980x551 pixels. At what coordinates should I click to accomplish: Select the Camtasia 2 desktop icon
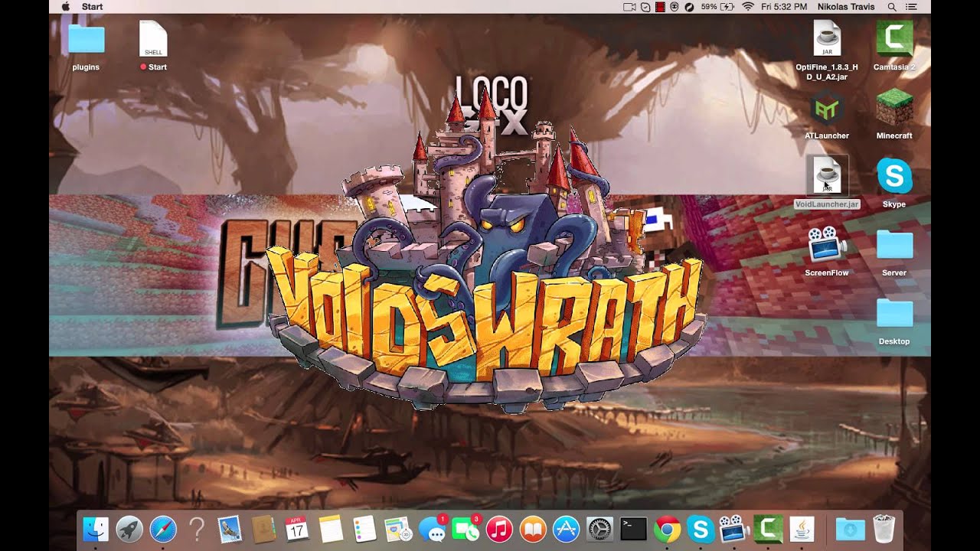pyautogui.click(x=894, y=38)
